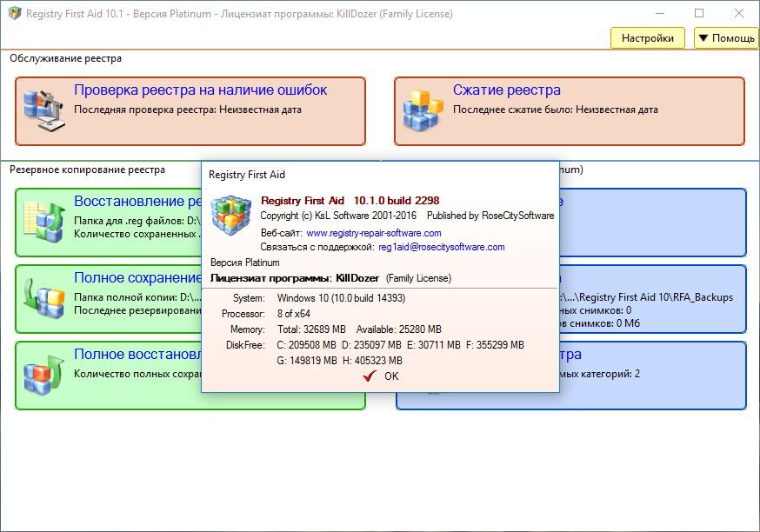Click 'Папка полной копии: D:\...' text
The width and height of the screenshot is (760, 532).
[137, 297]
